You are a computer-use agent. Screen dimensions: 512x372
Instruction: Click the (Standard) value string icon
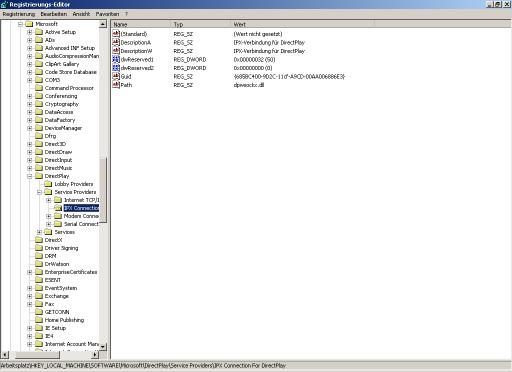click(116, 34)
